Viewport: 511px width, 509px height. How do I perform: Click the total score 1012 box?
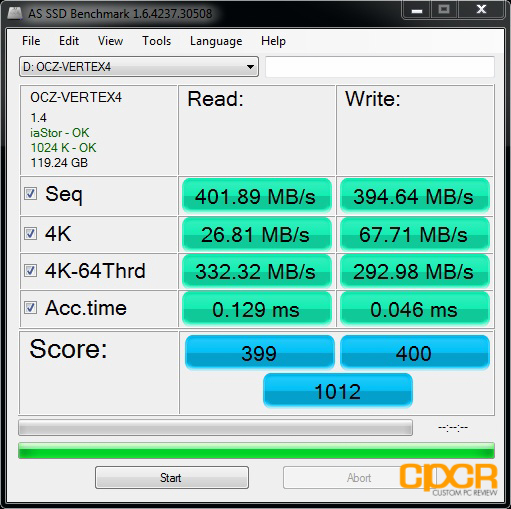tap(338, 391)
